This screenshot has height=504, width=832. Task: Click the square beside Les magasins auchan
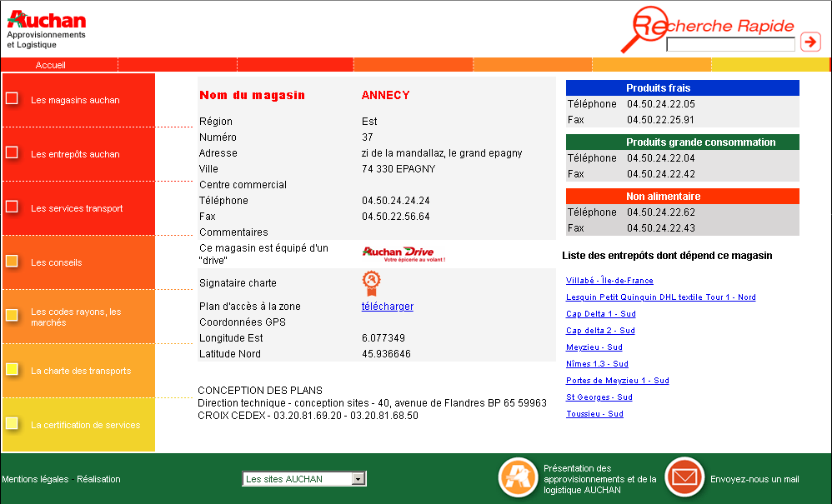[12, 98]
